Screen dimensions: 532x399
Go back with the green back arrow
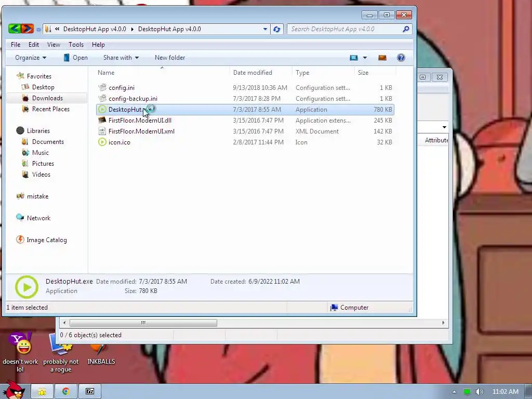[x=15, y=29]
